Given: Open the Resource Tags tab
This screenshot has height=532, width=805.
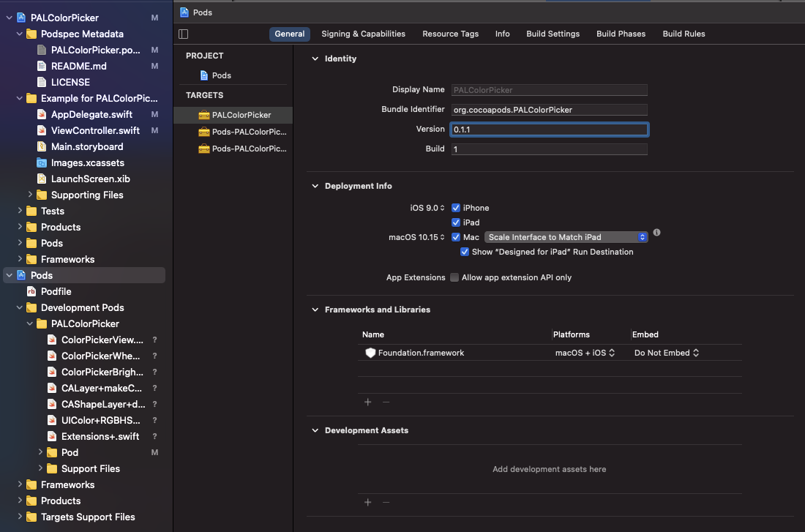Looking at the screenshot, I should pyautogui.click(x=450, y=34).
